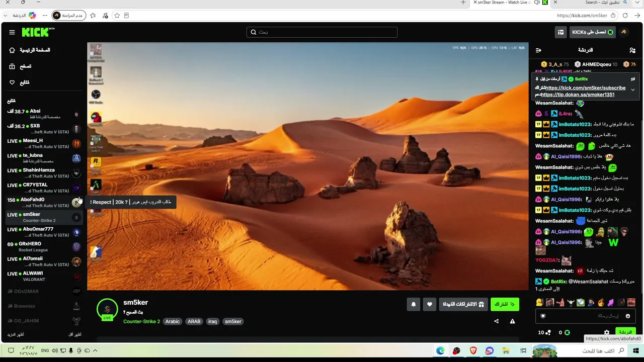
Task: Open the Windows Start menu
Action: pyautogui.click(x=635, y=350)
